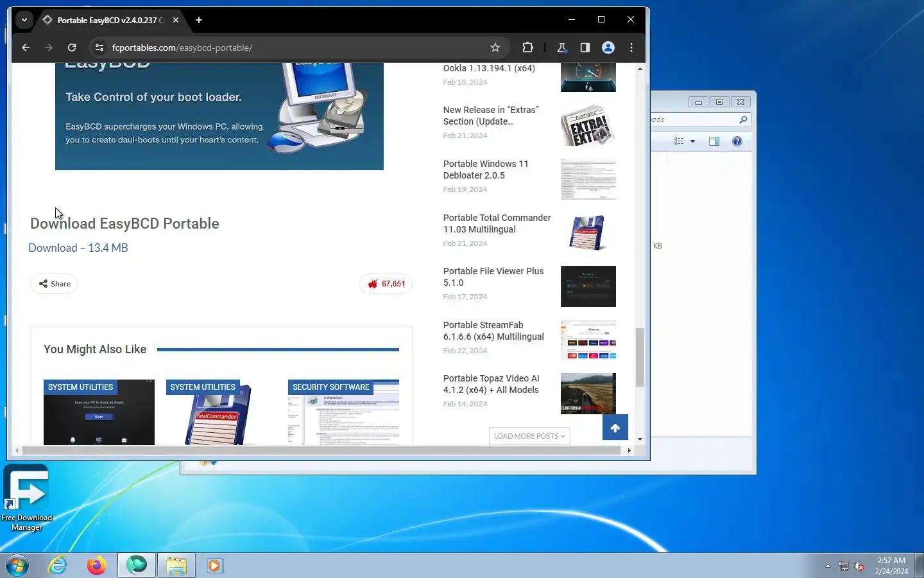The height and width of the screenshot is (578, 924).
Task: Open the Extensions puzzle icon
Action: 527,48
